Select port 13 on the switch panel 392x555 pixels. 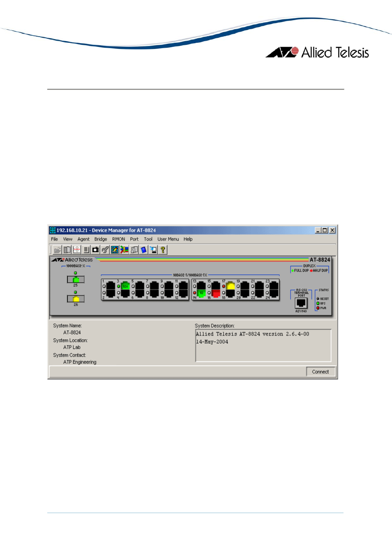(201, 286)
